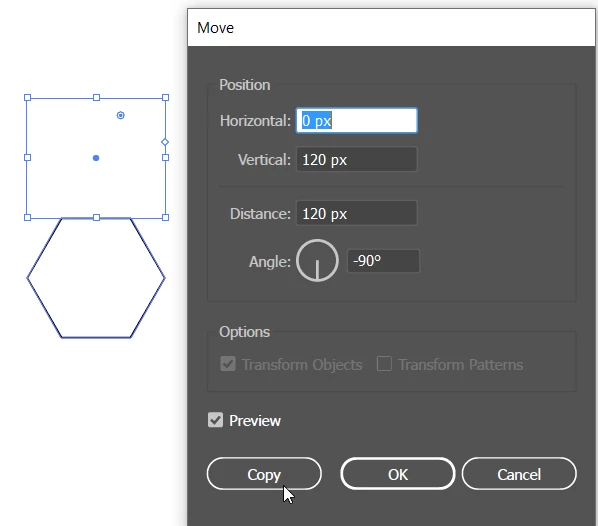This screenshot has height=526, width=598.
Task: Confirm the move with OK
Action: coord(398,474)
